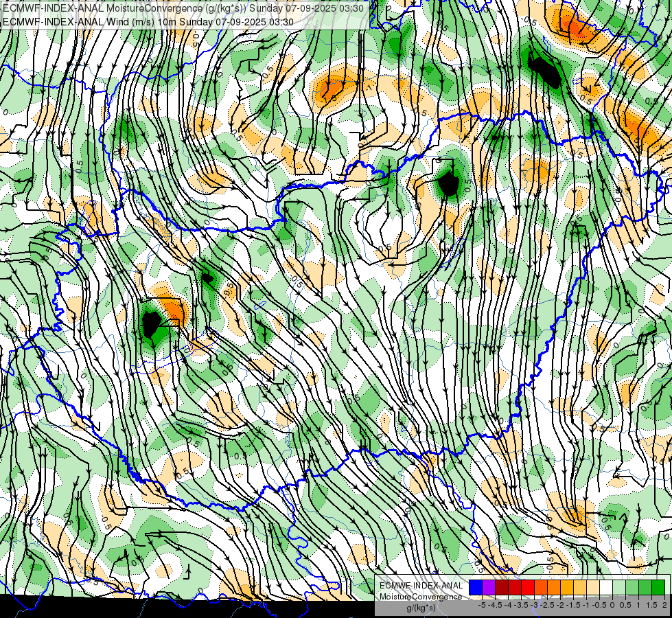The width and height of the screenshot is (672, 618).
Task: Pick the medium green swatch between 1 and 1.5
Action: [646, 587]
